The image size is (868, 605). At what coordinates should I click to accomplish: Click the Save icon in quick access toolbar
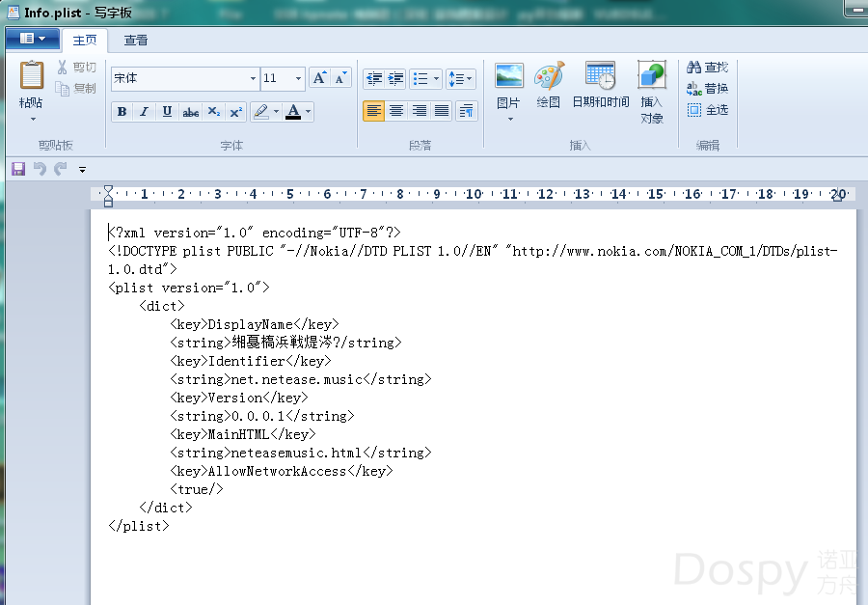(x=18, y=169)
